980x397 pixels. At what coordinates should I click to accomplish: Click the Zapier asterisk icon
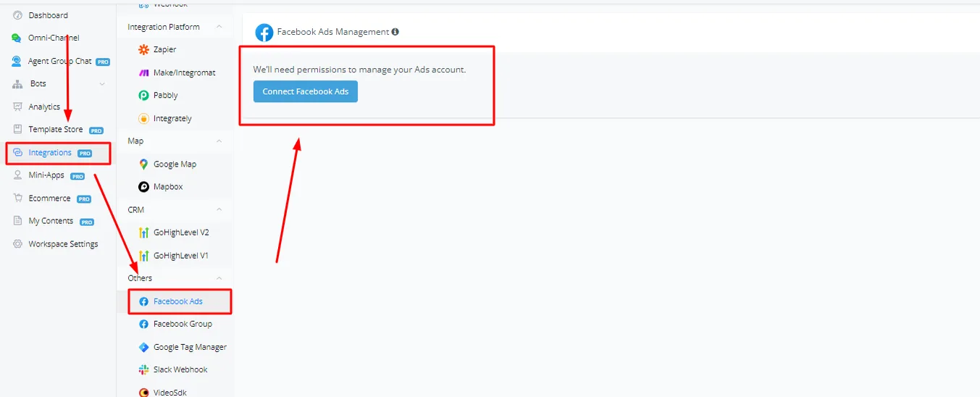click(143, 50)
